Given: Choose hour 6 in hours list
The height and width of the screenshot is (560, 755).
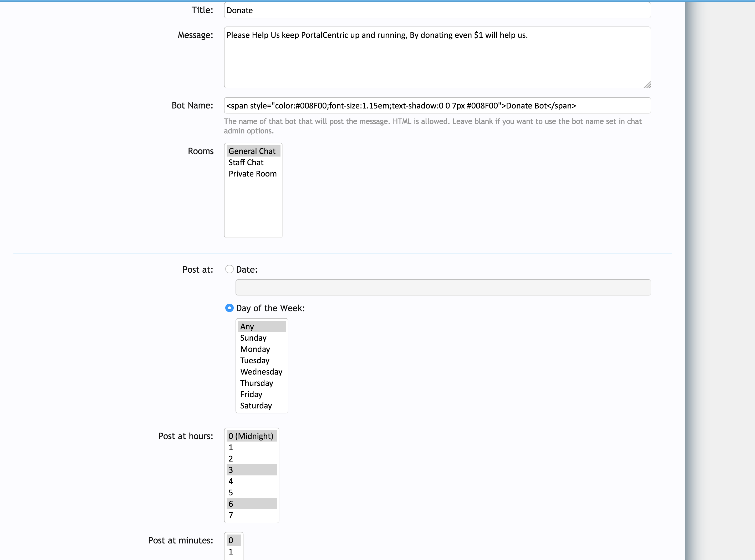Looking at the screenshot, I should pos(231,504).
